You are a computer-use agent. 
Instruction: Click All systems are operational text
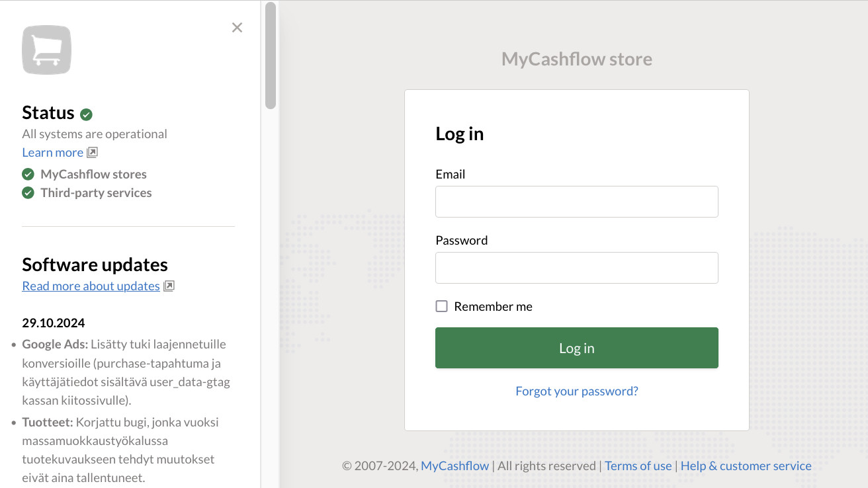point(95,134)
